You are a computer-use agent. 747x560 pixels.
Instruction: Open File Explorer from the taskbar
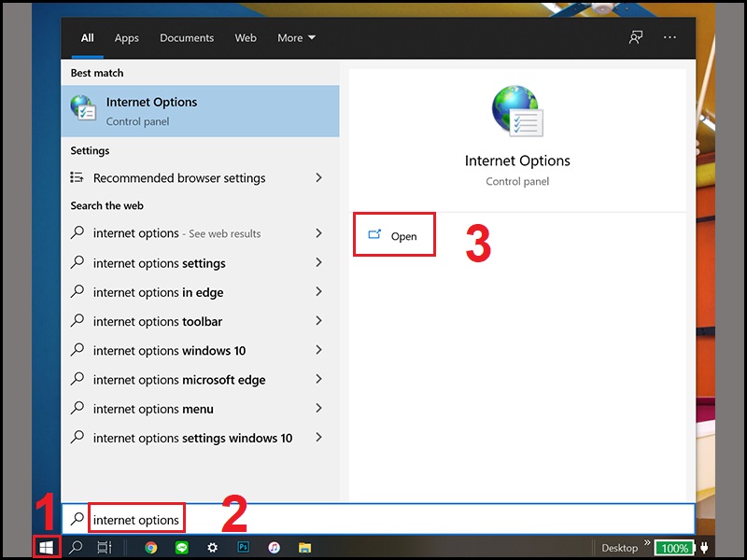tap(305, 548)
